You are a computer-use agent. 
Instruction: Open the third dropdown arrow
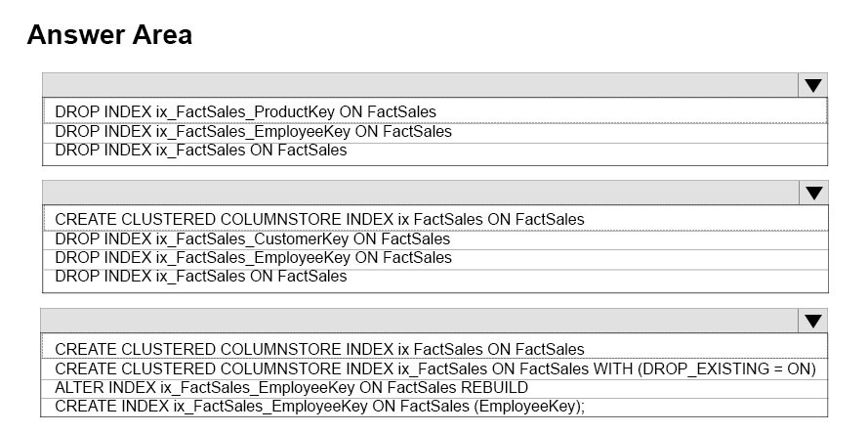point(812,321)
